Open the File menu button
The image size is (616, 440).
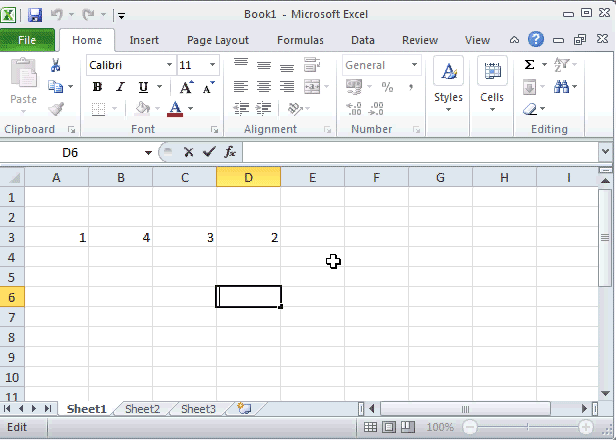[28, 40]
